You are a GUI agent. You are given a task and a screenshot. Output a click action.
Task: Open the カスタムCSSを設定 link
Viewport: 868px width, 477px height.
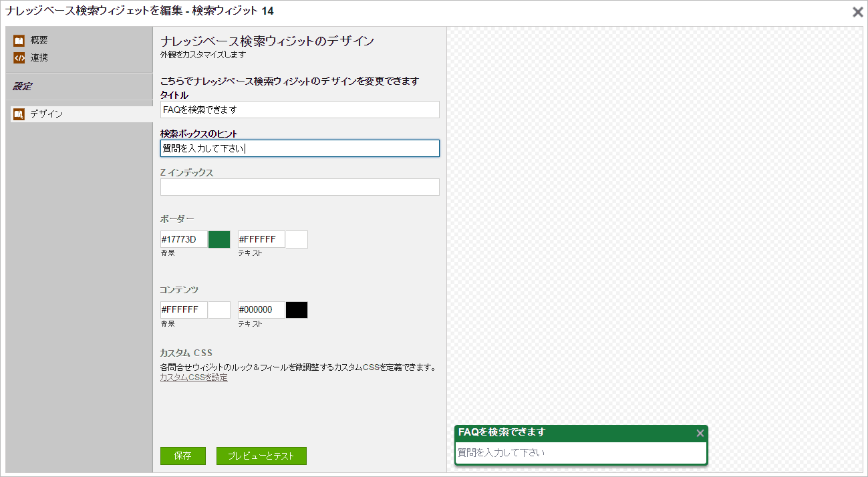click(x=194, y=377)
